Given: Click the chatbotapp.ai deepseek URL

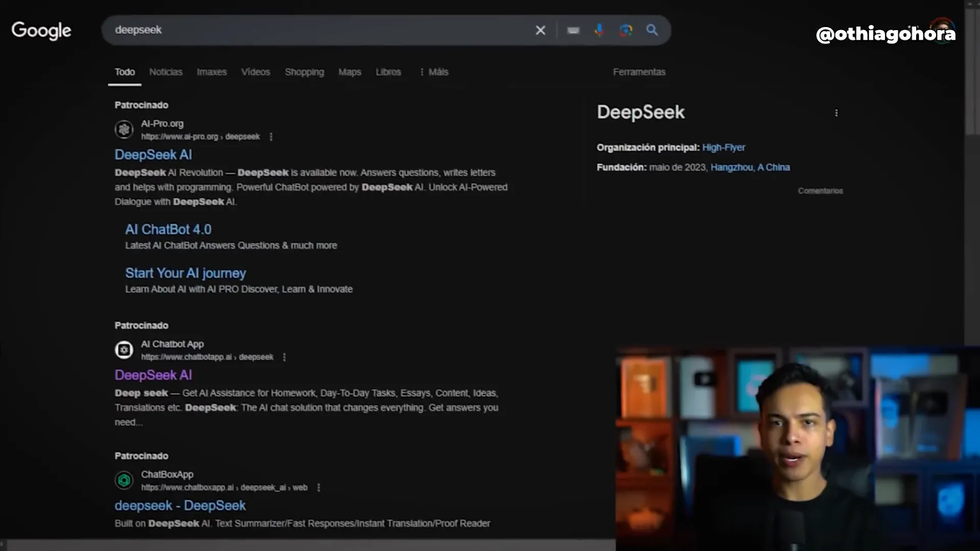Looking at the screenshot, I should coord(207,357).
